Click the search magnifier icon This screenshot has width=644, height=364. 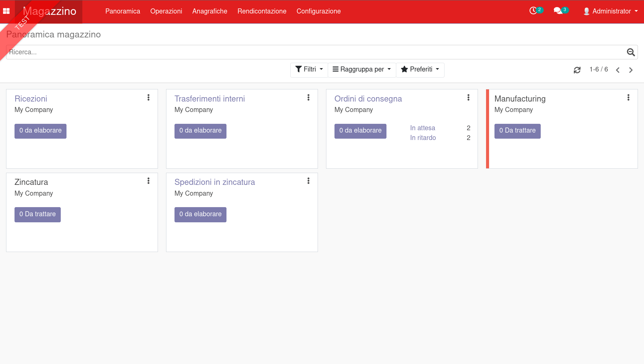click(x=630, y=52)
